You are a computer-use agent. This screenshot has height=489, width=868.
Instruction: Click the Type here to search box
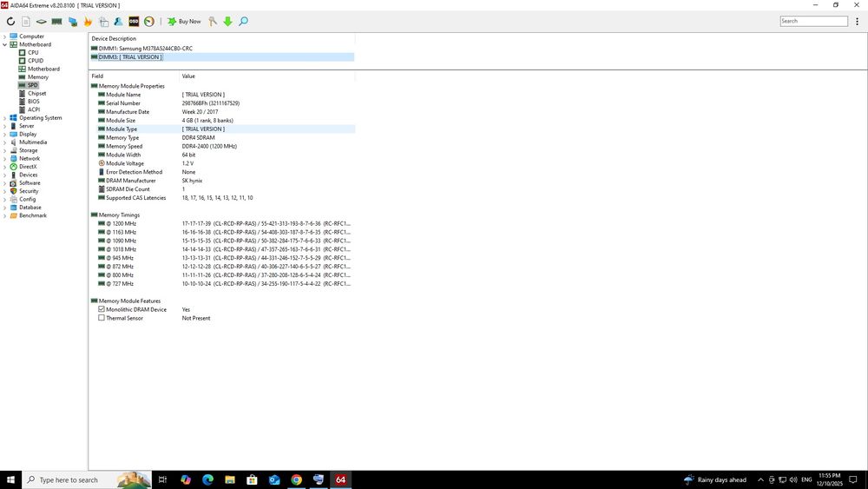pos(87,479)
